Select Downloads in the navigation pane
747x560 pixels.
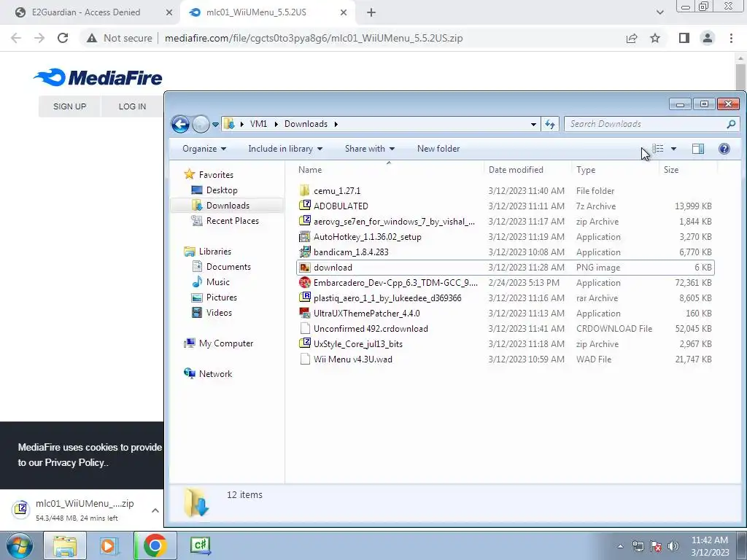pos(228,205)
